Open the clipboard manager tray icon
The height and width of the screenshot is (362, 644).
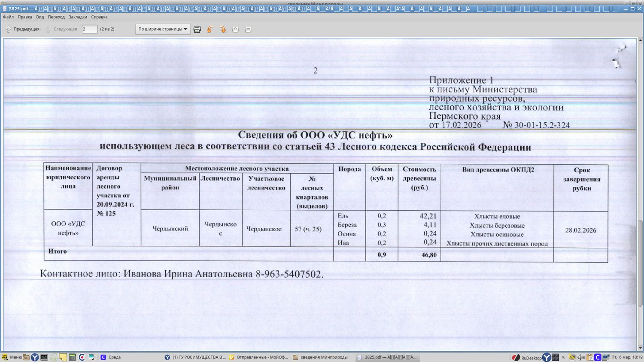point(589,357)
